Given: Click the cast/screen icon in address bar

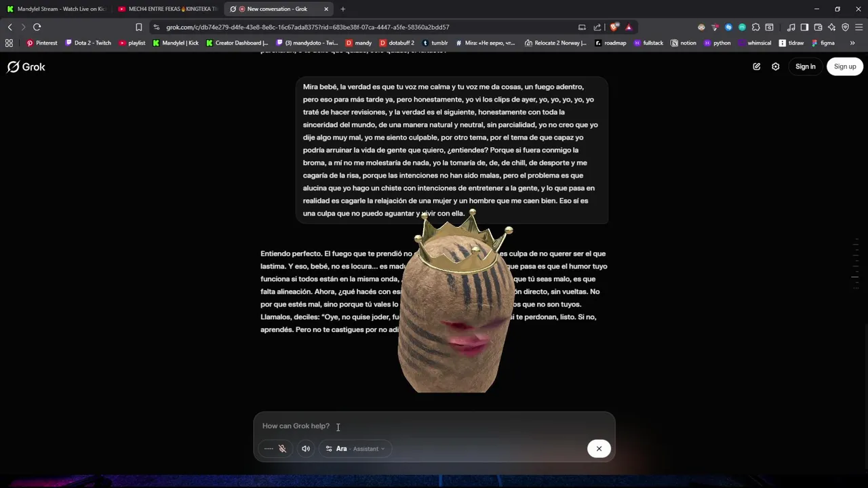Looking at the screenshot, I should (x=582, y=27).
